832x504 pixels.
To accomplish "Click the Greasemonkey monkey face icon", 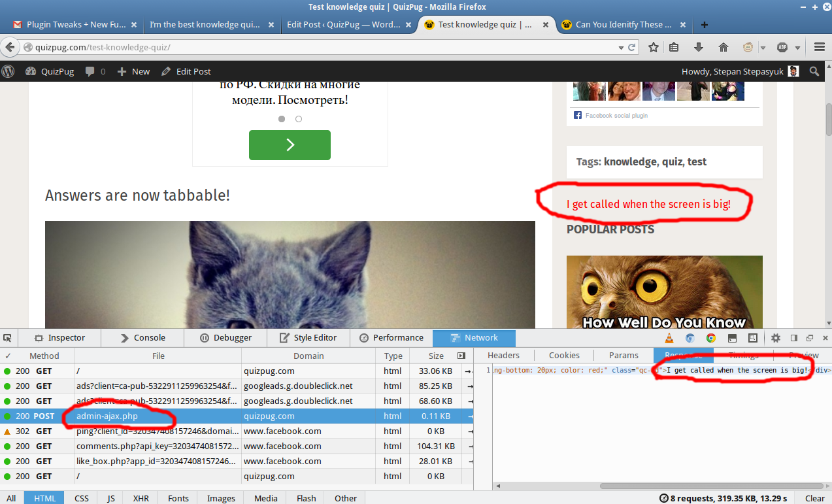I will 748,47.
